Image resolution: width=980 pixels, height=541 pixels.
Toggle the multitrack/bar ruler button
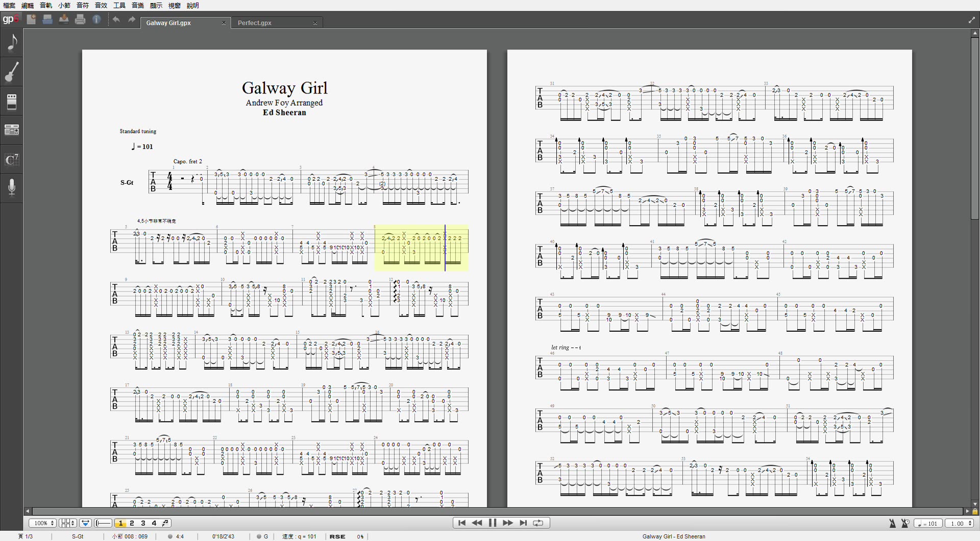coord(104,523)
